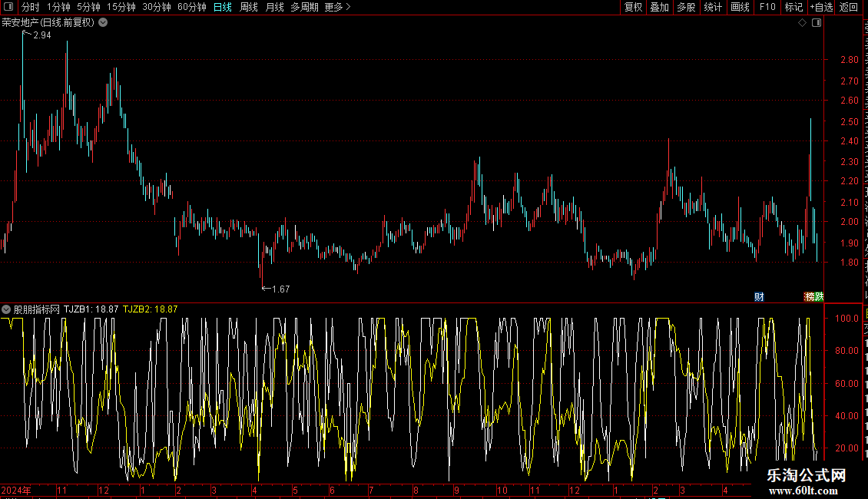Screen dimensions: 868x499
Task: Click the 2024年 timeline label
Action: click(16, 490)
